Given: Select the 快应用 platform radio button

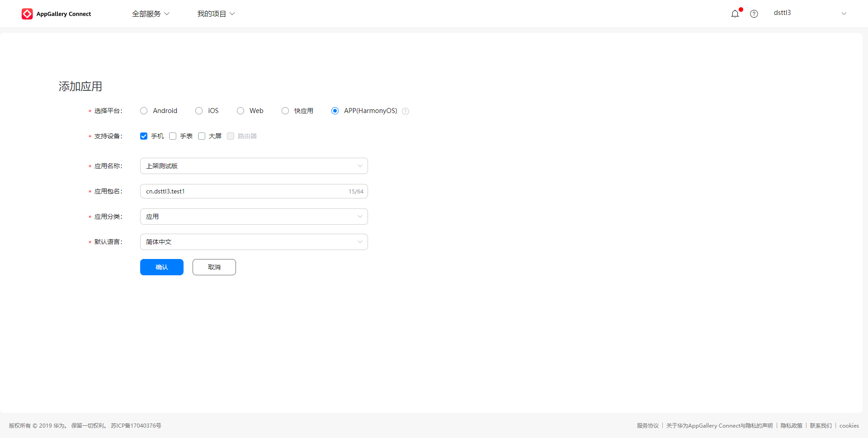Looking at the screenshot, I should click(285, 111).
